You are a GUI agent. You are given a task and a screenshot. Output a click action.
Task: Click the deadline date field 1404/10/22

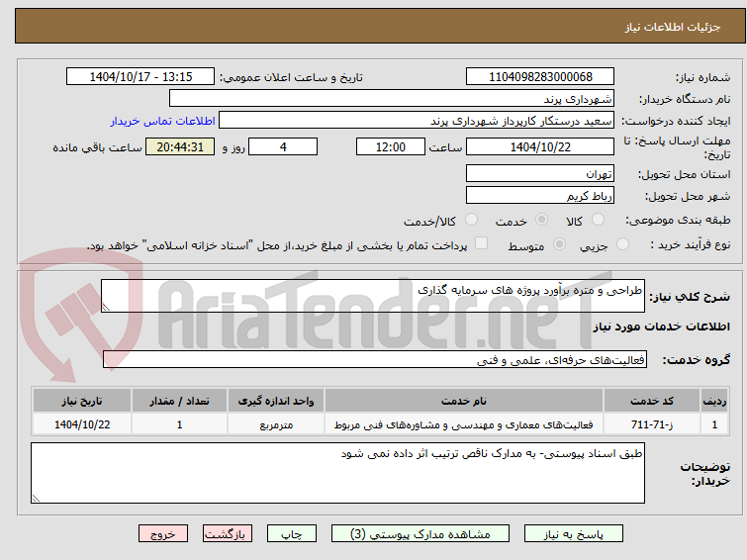pyautogui.click(x=540, y=146)
